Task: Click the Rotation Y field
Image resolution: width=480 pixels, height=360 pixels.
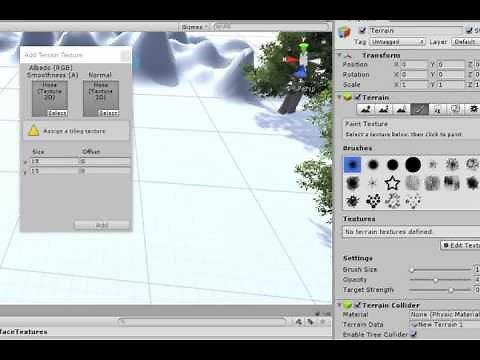Action: tap(451, 74)
